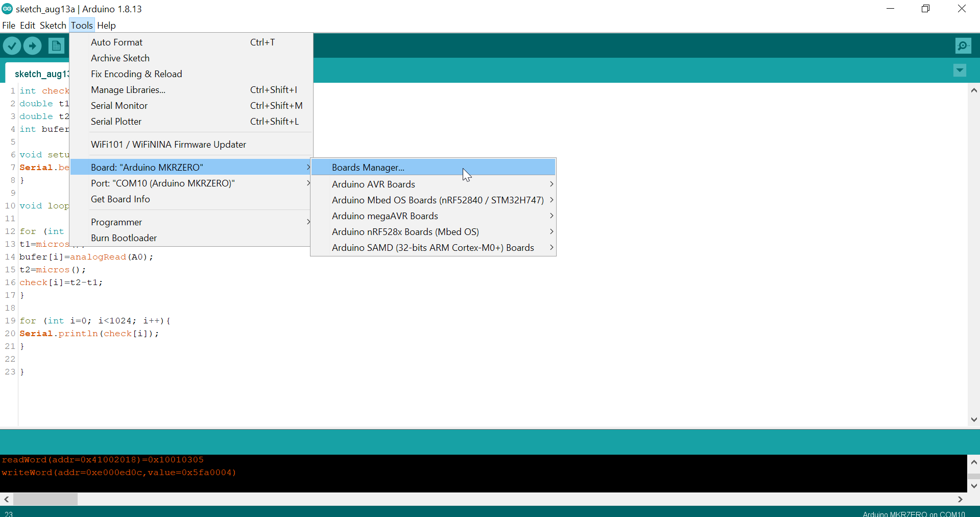
Task: Select Fix Encoding & Reload
Action: (192, 74)
